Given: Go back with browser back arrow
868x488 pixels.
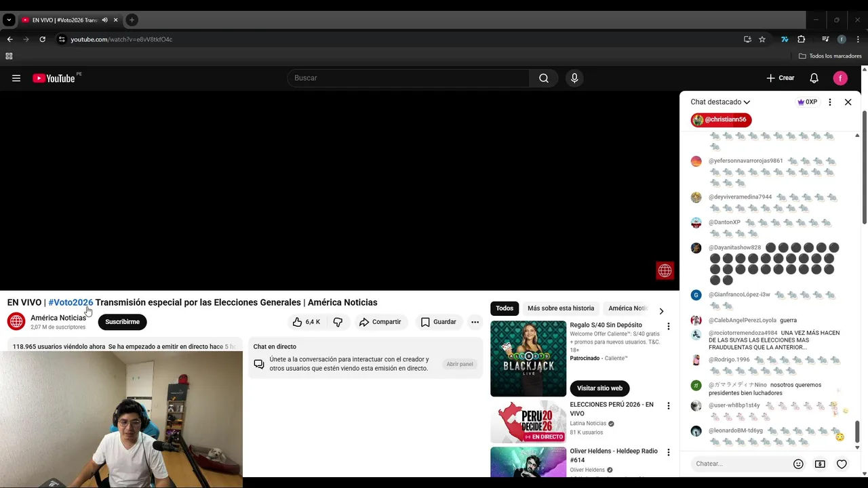Looking at the screenshot, I should 9,39.
